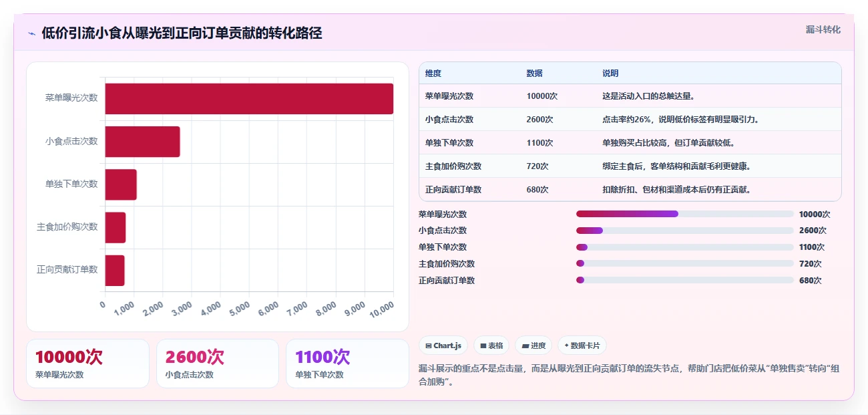868x415 pixels.
Task: Click the 单独下单次数 y-axis label in the chart
Action: tap(71, 184)
